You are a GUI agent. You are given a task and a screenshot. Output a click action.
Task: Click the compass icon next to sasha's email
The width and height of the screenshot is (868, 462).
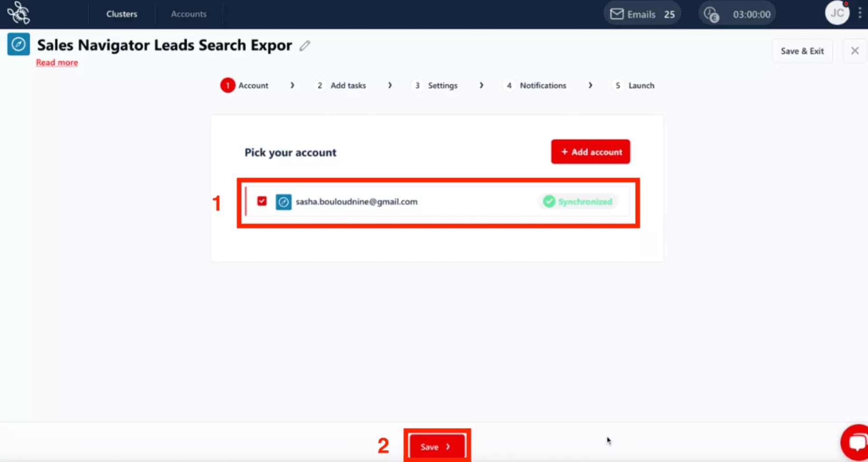283,202
